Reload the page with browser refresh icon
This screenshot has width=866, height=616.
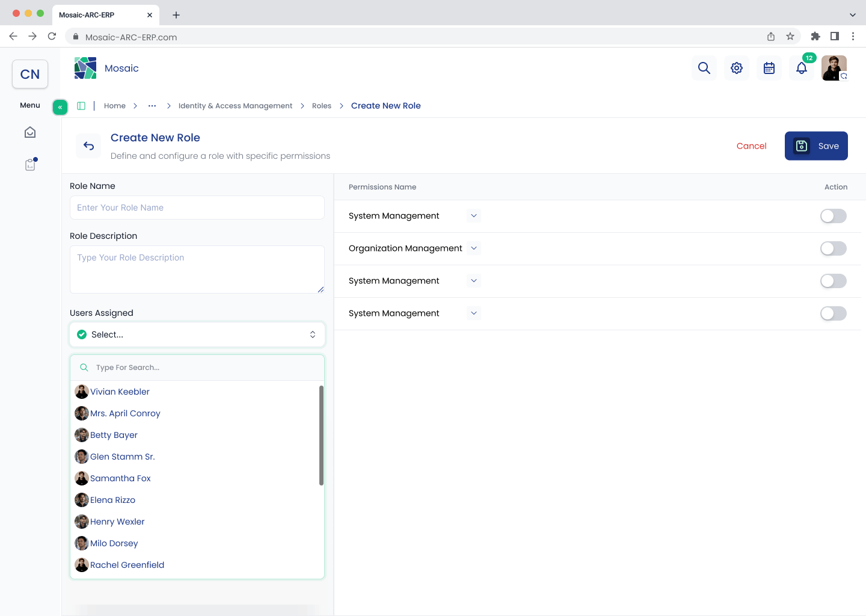52,36
